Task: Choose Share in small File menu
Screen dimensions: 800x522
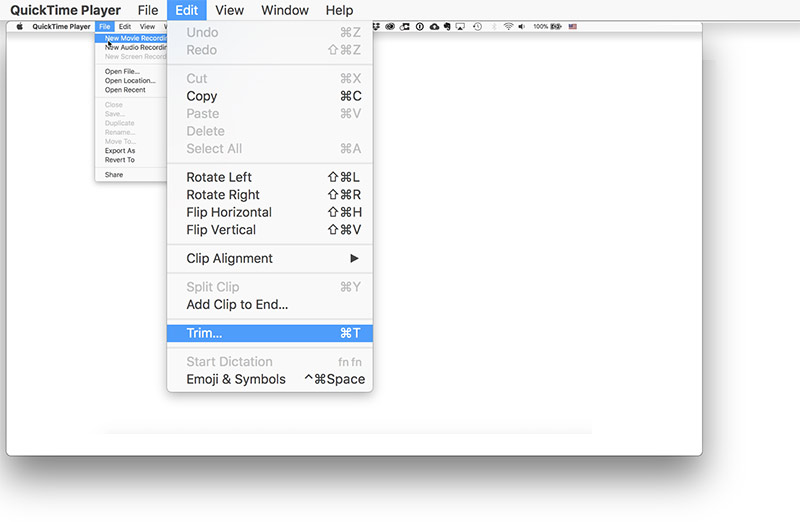Action: 131,175
